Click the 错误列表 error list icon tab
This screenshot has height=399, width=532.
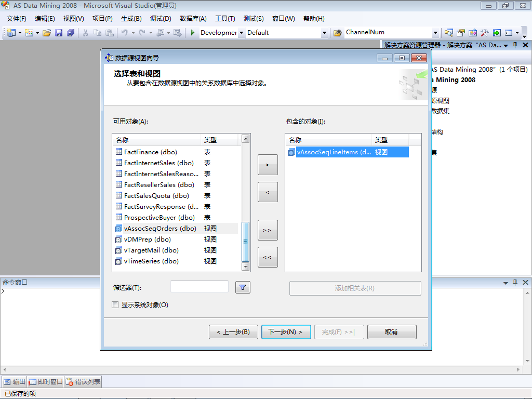[x=84, y=382]
